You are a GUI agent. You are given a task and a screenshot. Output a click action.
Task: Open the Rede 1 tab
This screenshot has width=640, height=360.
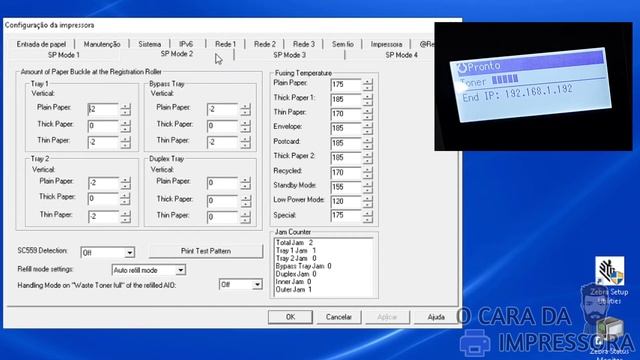tap(225, 44)
